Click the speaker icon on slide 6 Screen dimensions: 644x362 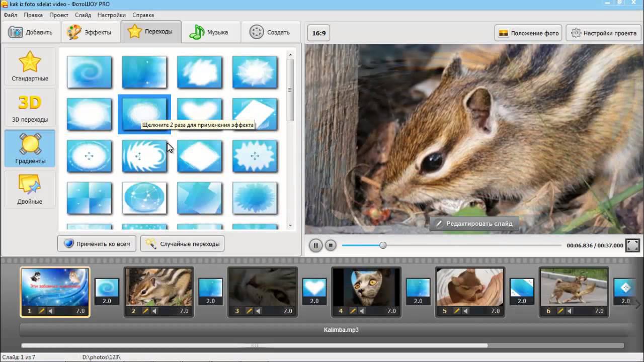coord(569,311)
